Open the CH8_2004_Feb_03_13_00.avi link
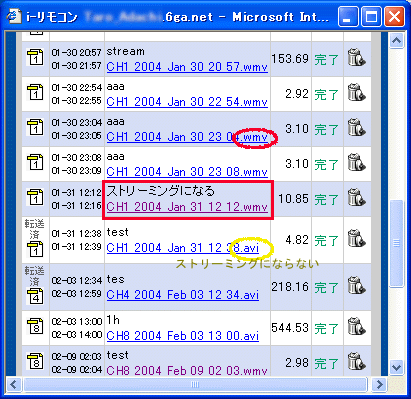This screenshot has width=411, height=399. pyautogui.click(x=183, y=336)
